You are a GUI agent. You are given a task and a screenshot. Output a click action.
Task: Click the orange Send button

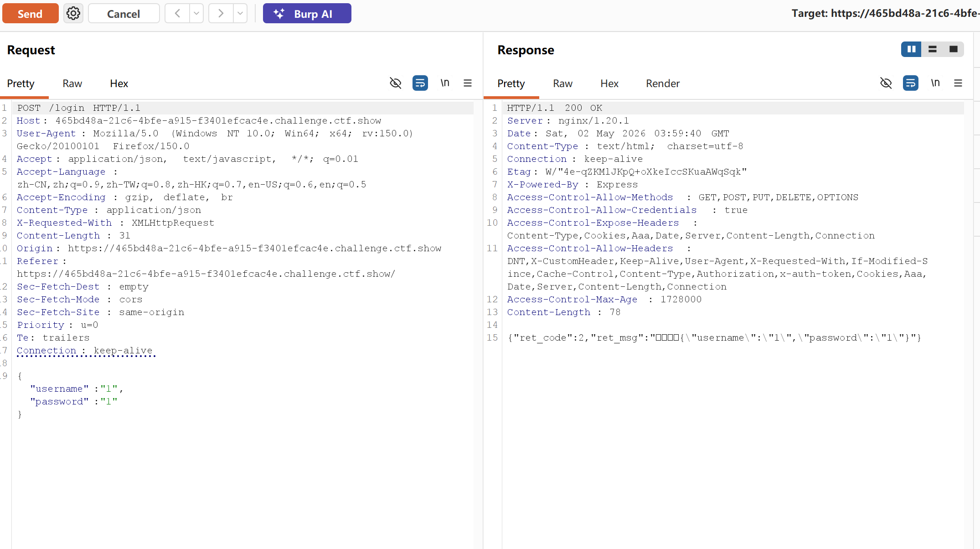coord(31,14)
